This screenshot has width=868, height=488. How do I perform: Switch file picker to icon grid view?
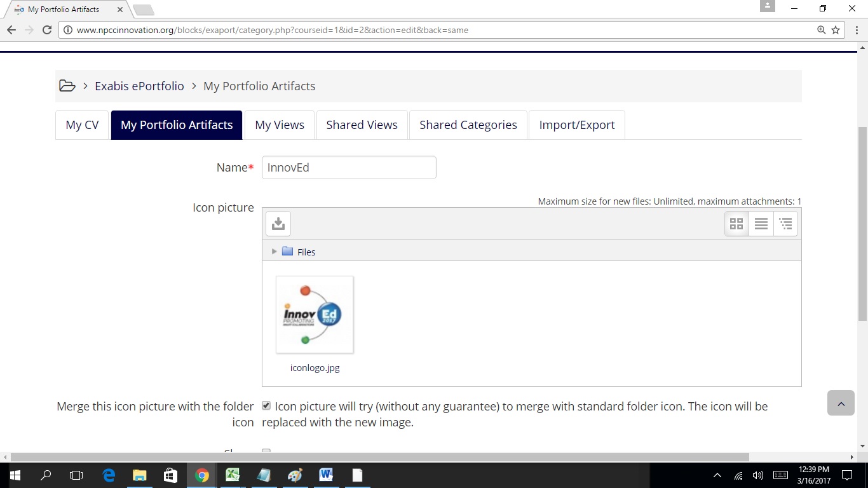tap(736, 224)
